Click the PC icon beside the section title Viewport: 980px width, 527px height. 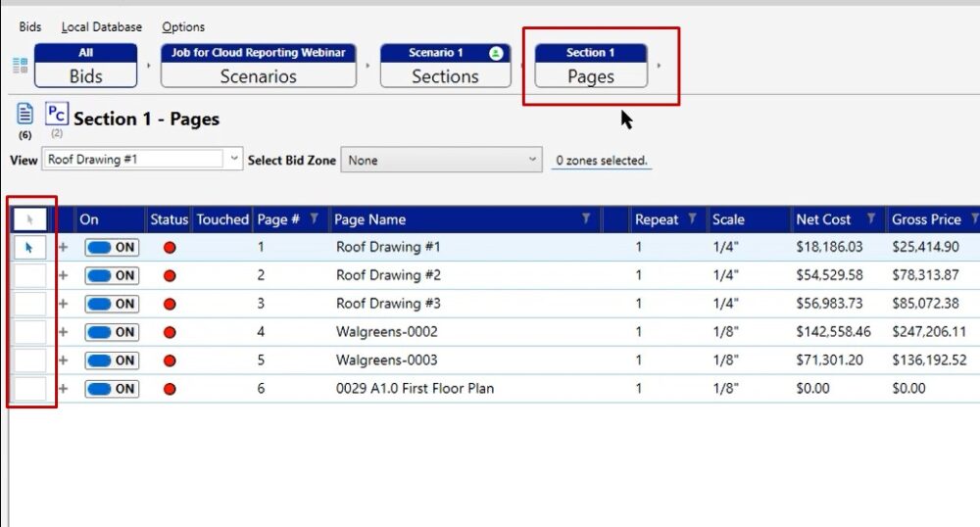57,113
